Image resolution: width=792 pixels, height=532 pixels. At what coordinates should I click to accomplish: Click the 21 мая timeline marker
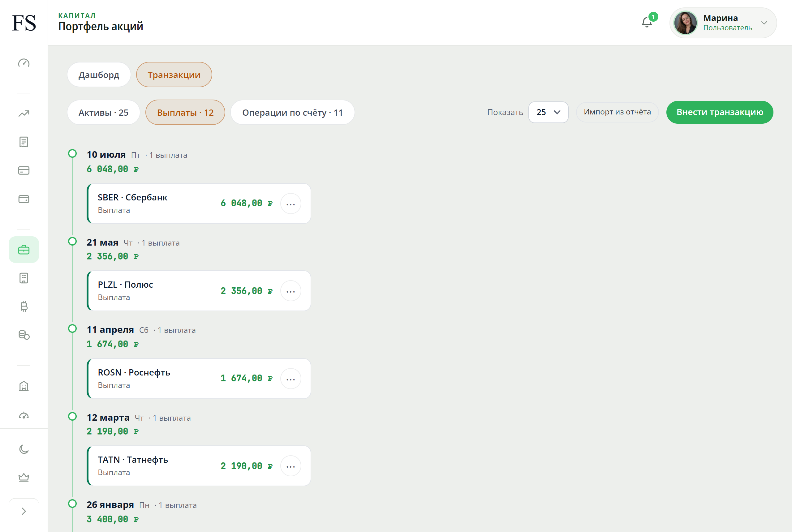click(x=72, y=241)
